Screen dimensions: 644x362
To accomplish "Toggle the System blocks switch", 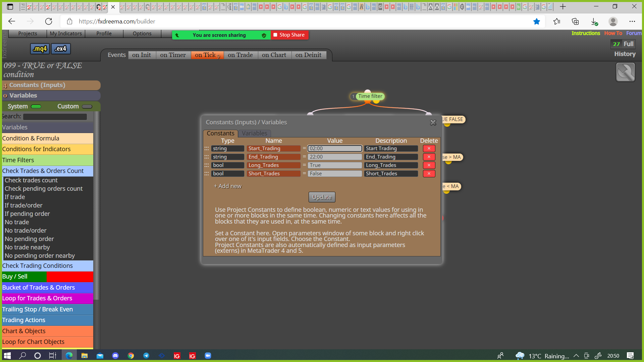I will point(36,107).
